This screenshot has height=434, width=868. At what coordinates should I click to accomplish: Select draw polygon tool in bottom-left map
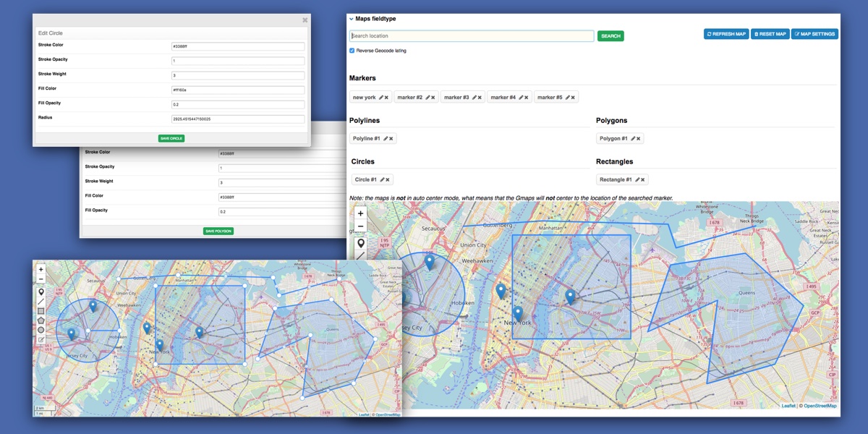pos(41,320)
